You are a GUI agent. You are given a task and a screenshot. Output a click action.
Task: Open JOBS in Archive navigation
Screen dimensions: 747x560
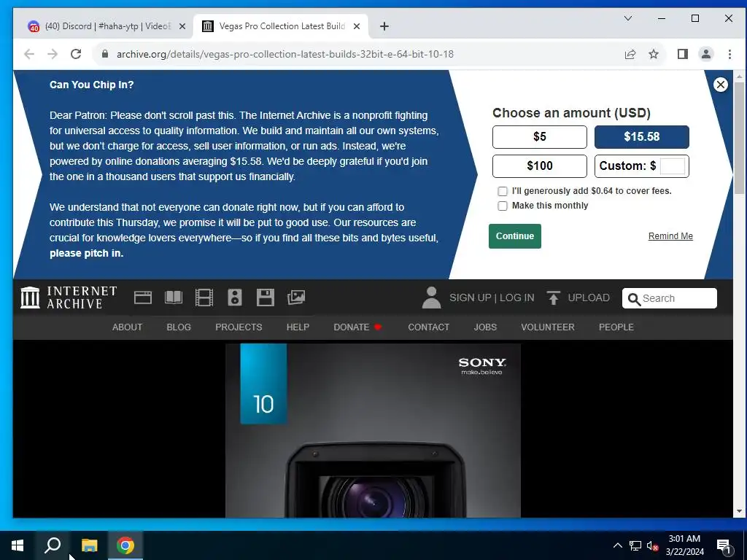pos(485,327)
